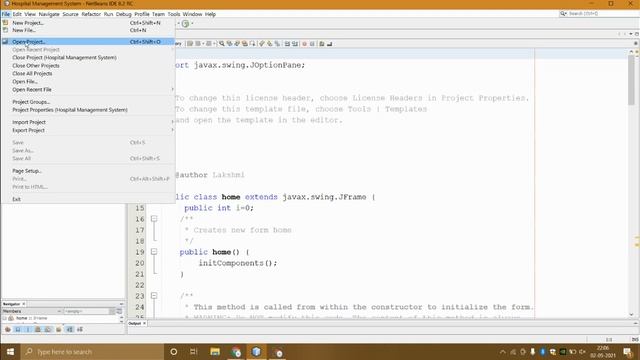The image size is (640, 360).
Task: Open Google Chrome from the taskbar
Action: [x=236, y=352]
